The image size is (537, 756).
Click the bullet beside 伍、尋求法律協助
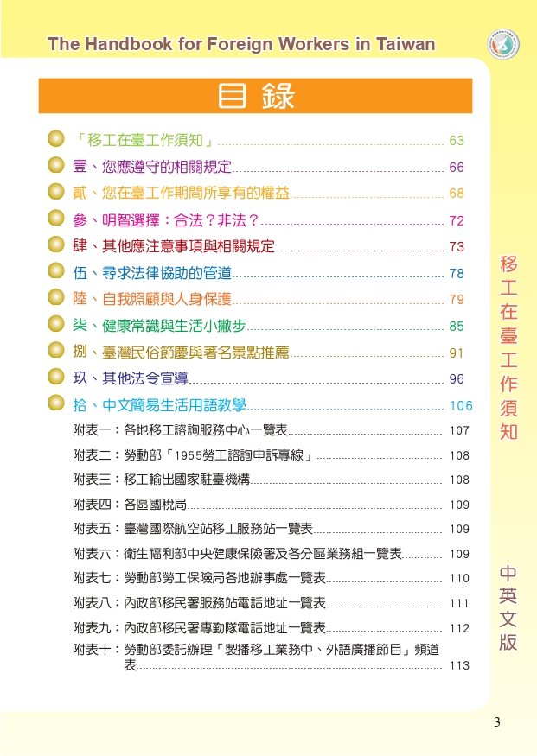pos(56,271)
